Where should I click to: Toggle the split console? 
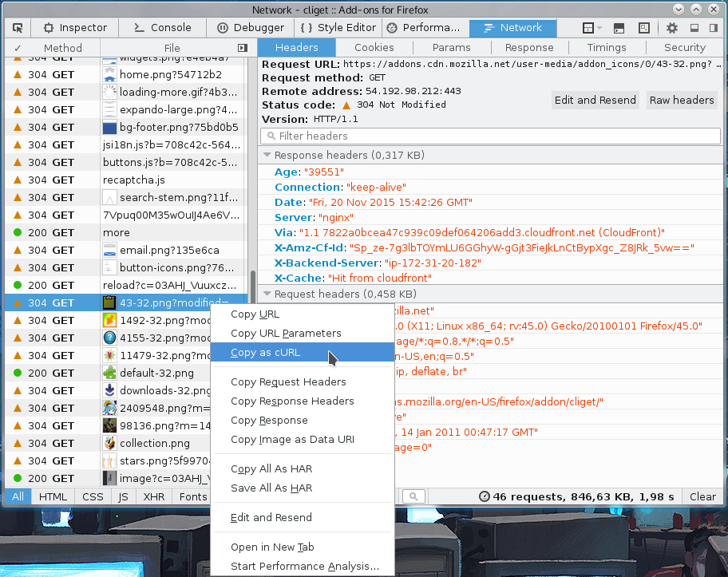tap(619, 27)
